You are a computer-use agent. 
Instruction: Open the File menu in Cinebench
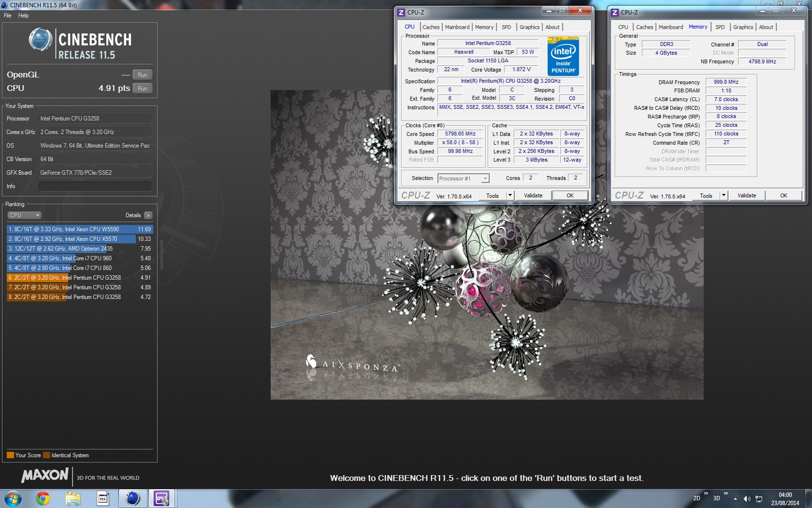click(8, 15)
